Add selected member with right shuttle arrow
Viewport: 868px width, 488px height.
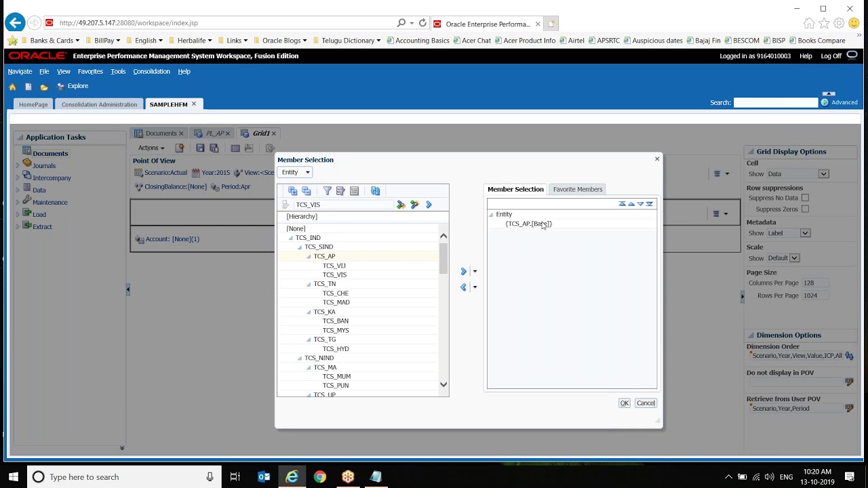tap(464, 271)
